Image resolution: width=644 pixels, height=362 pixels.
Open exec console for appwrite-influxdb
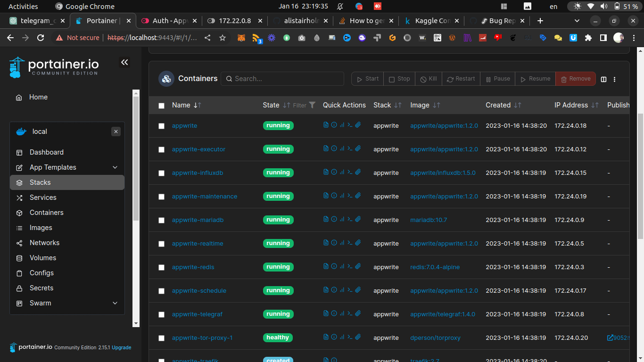350,173
